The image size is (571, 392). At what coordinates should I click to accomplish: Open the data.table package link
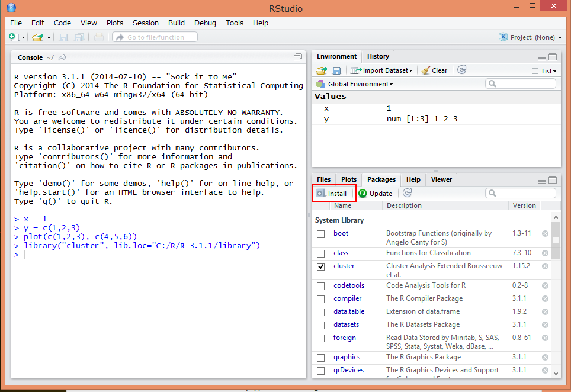point(349,311)
